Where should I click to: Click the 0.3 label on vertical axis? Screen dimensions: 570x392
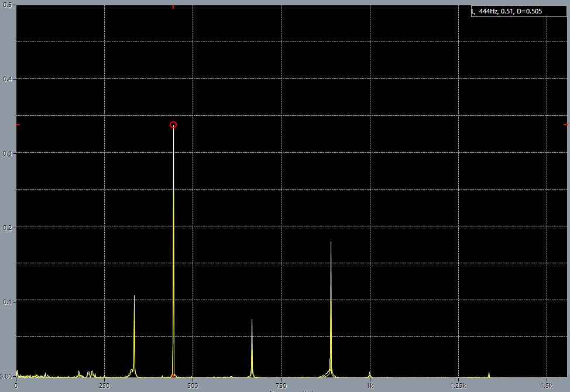[7, 153]
